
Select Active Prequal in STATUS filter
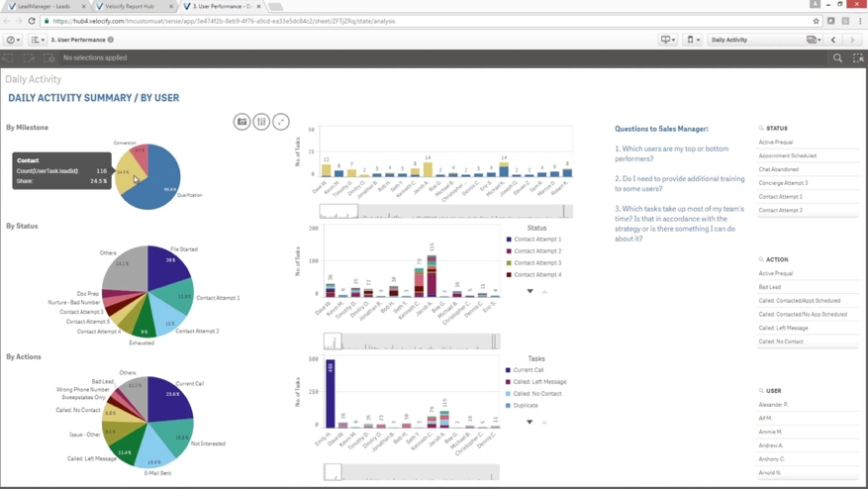(807, 143)
